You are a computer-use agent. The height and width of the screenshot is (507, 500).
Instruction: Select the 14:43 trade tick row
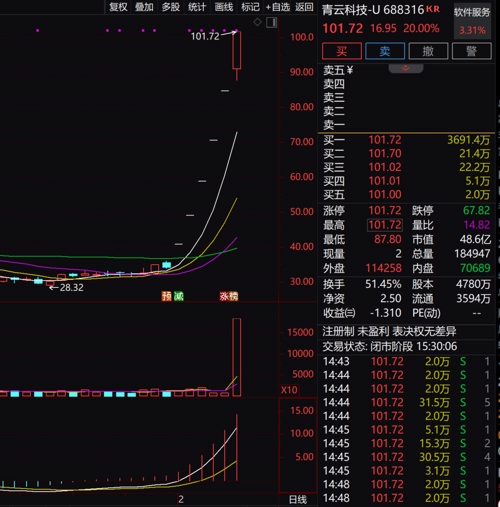click(x=407, y=362)
